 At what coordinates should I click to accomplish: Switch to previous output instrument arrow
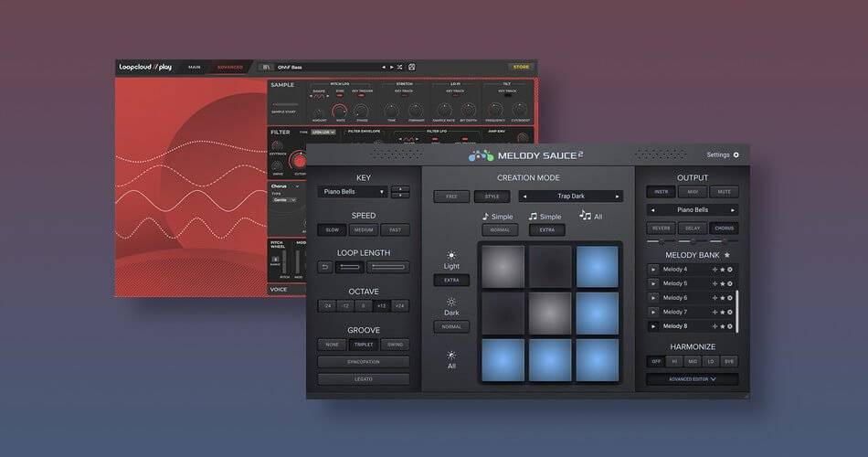[x=653, y=210]
